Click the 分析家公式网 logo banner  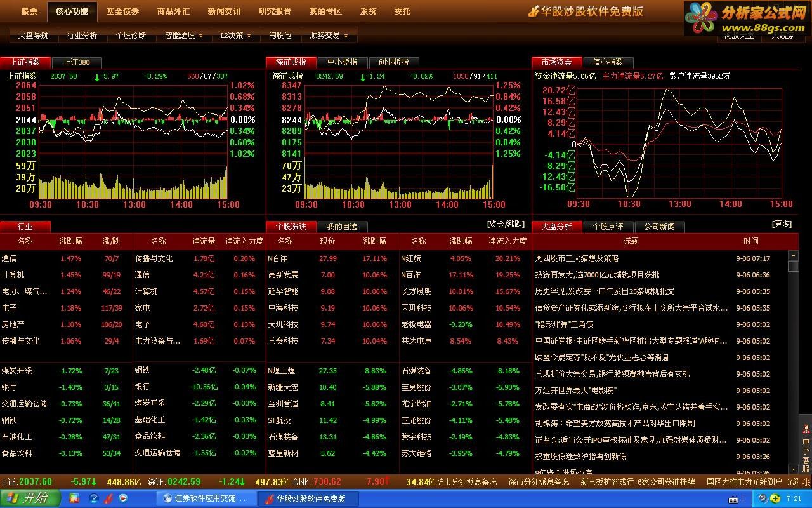(747, 18)
